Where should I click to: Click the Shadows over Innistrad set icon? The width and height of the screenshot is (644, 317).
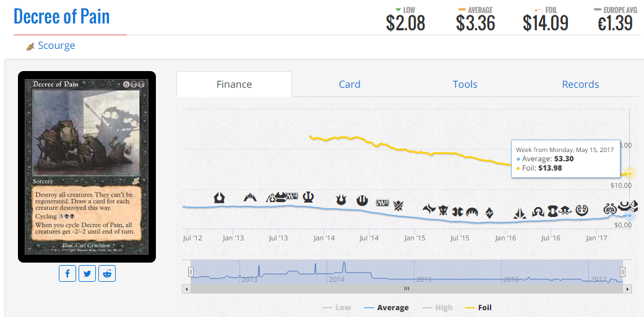[538, 211]
